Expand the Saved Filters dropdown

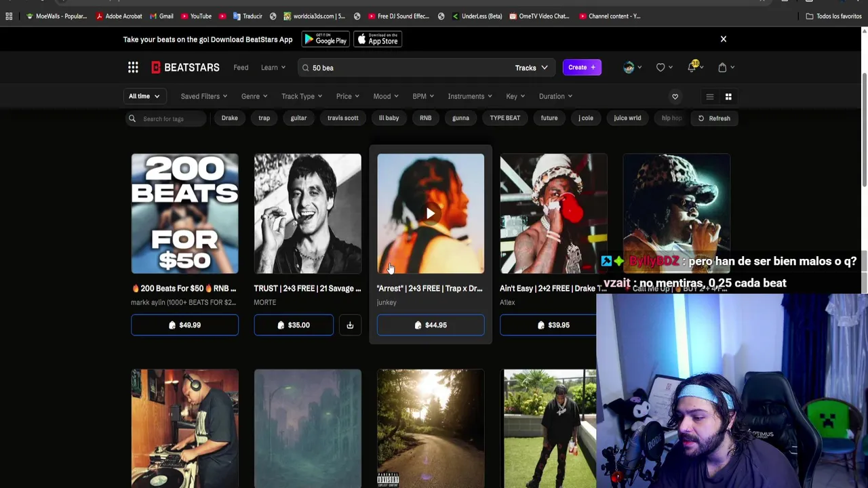(203, 96)
